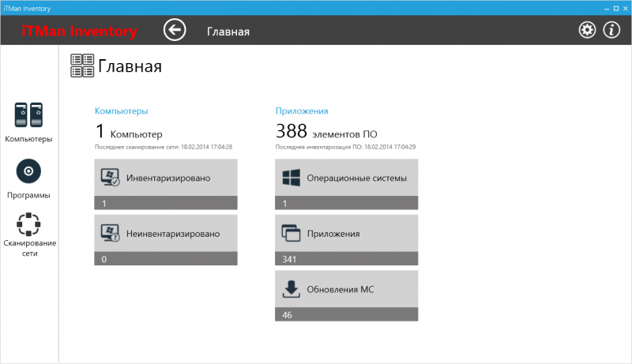Open Программы disc icon in sidebar

click(28, 171)
